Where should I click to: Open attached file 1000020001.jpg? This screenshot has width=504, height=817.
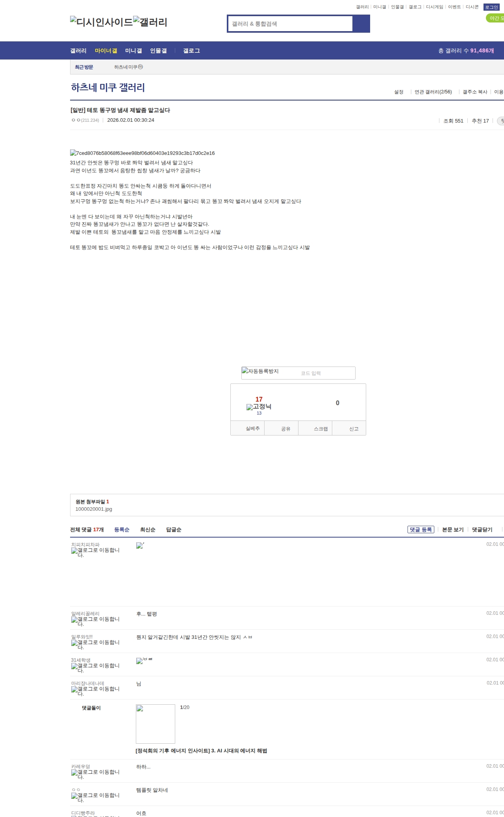(x=94, y=509)
